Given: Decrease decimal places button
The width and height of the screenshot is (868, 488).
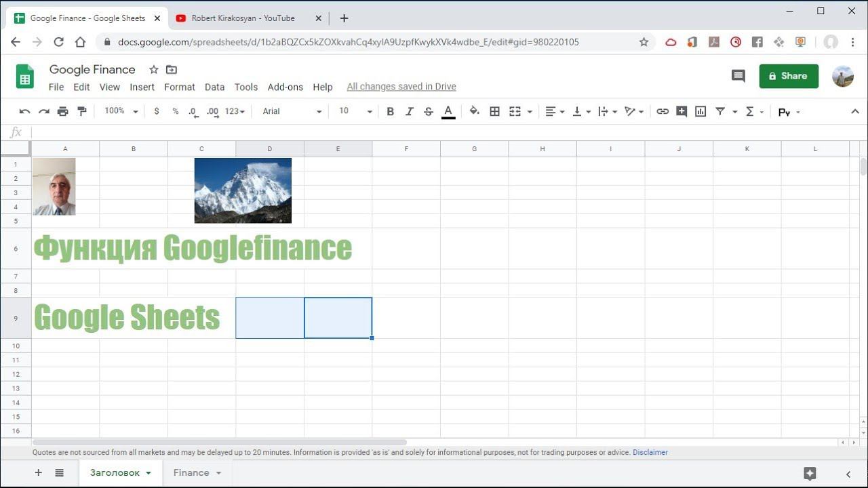Looking at the screenshot, I should [x=194, y=112].
